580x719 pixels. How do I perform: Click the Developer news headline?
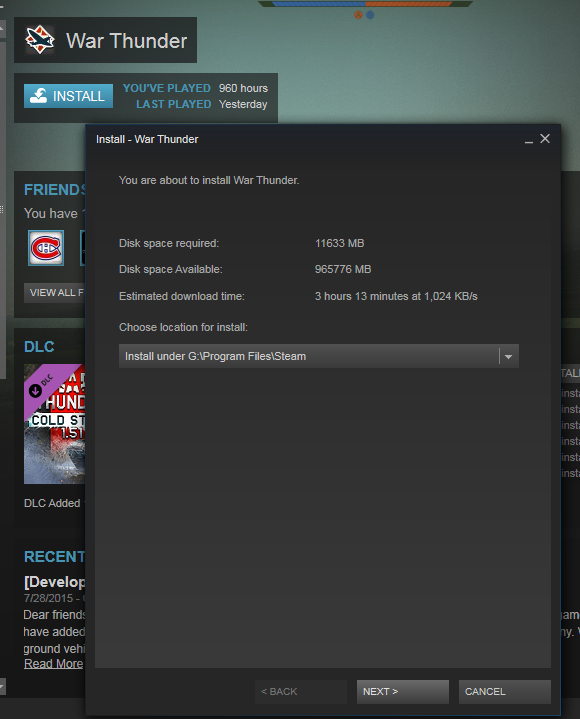55,582
